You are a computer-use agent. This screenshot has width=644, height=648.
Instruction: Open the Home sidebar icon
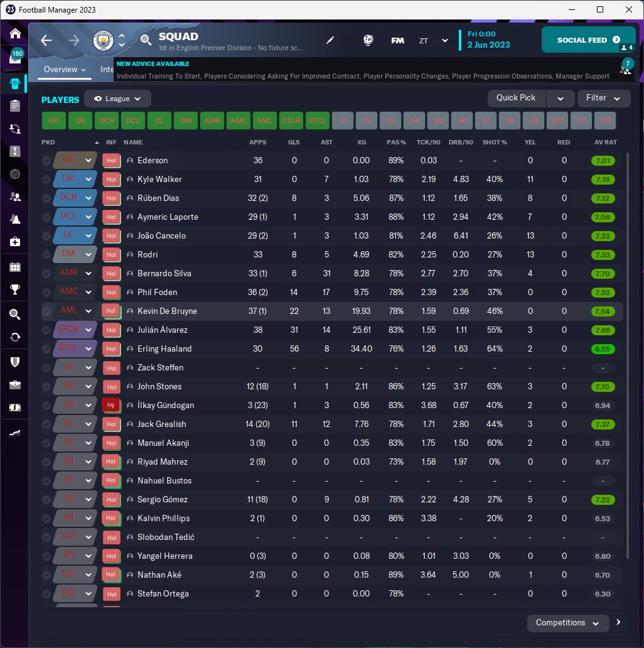coord(15,33)
